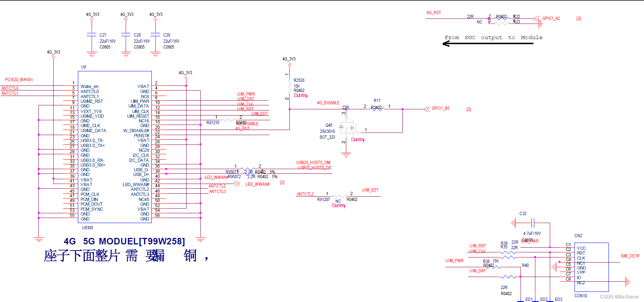The image size is (644, 302).
Task: Select the title '4G 5G MODUEL[T99W258]'
Action: [x=124, y=241]
